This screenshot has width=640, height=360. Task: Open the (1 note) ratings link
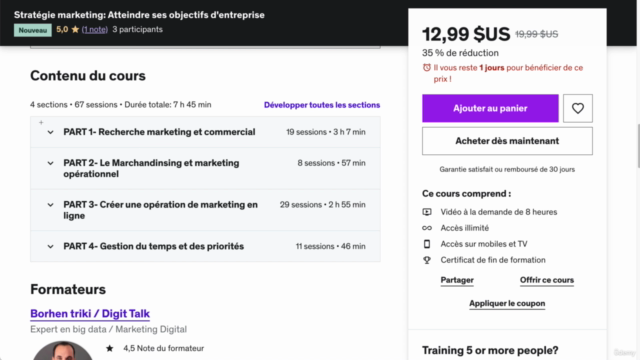click(x=95, y=29)
